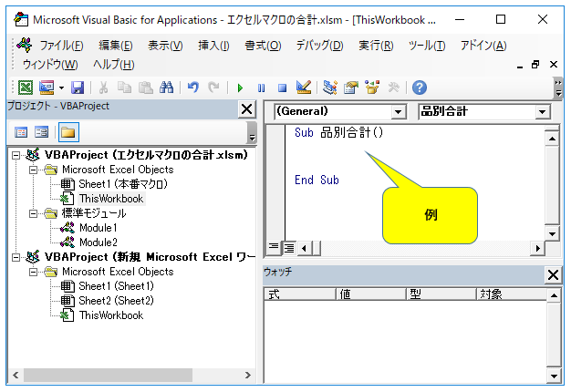The height and width of the screenshot is (392, 571).
Task: Toggle Folders view in the project pane
Action: [68, 132]
